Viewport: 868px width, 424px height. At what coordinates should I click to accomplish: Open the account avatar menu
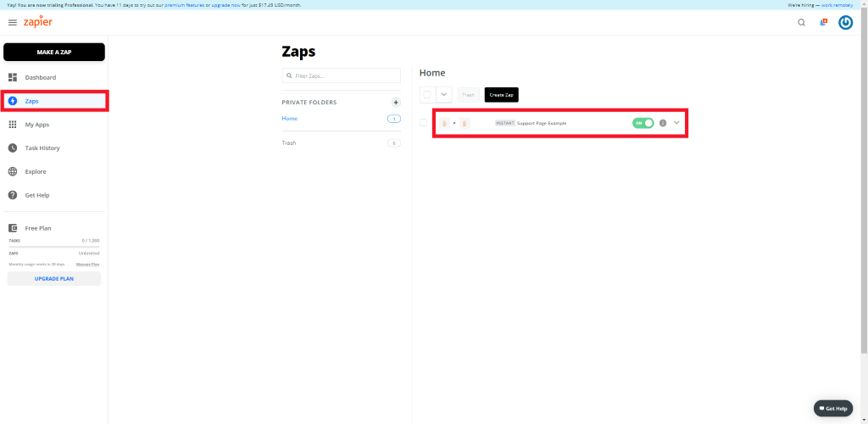click(x=845, y=23)
